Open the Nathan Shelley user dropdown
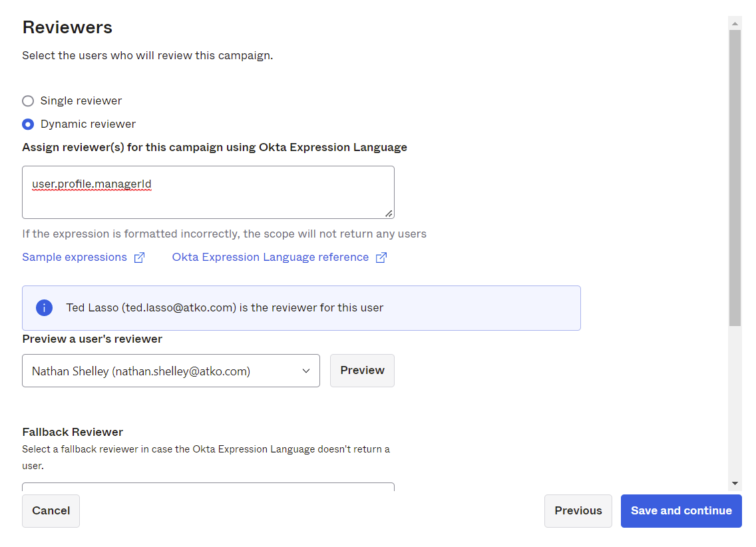 click(x=170, y=371)
